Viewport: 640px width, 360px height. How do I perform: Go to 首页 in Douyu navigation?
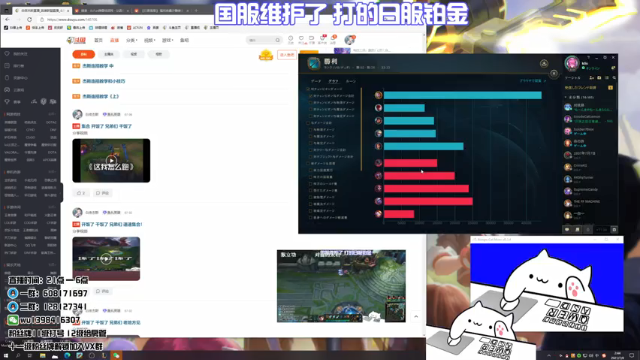(98, 40)
